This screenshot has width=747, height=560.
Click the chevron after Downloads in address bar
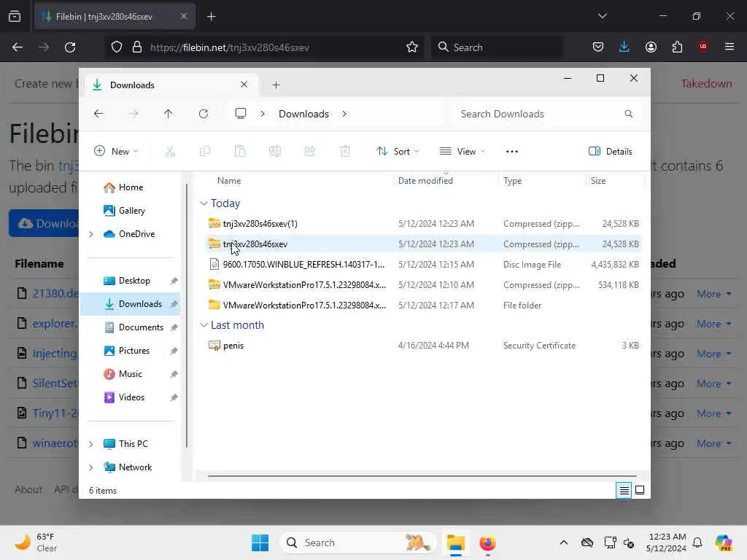(344, 114)
